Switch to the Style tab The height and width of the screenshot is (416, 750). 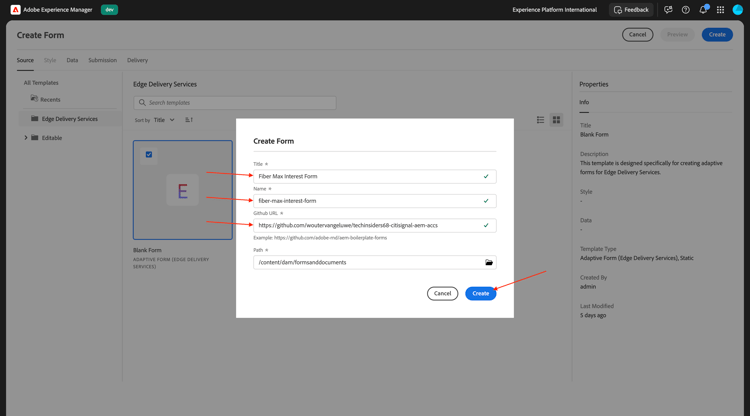point(50,60)
